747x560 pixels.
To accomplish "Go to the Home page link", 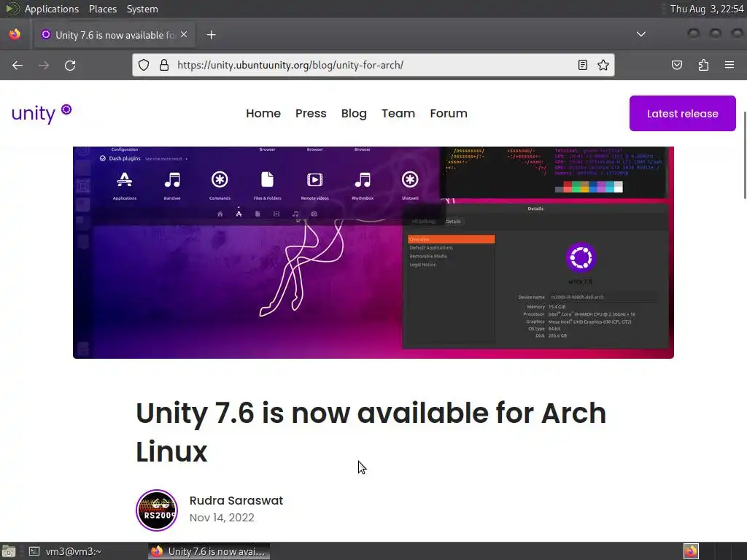I will click(x=263, y=113).
